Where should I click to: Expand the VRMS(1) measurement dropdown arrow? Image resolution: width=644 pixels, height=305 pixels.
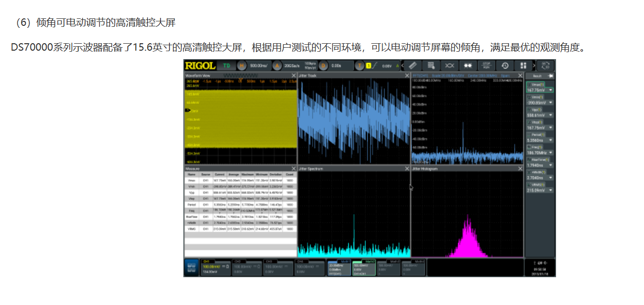551,190
